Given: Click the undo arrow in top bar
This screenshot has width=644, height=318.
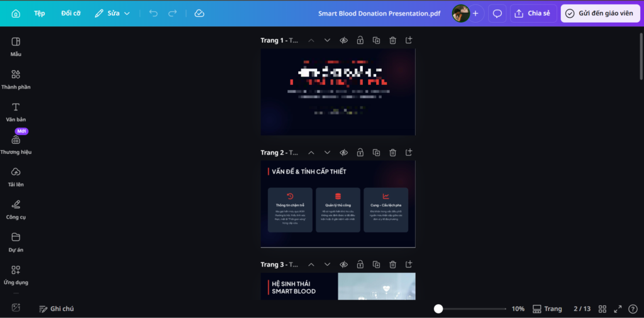Looking at the screenshot, I should (153, 13).
